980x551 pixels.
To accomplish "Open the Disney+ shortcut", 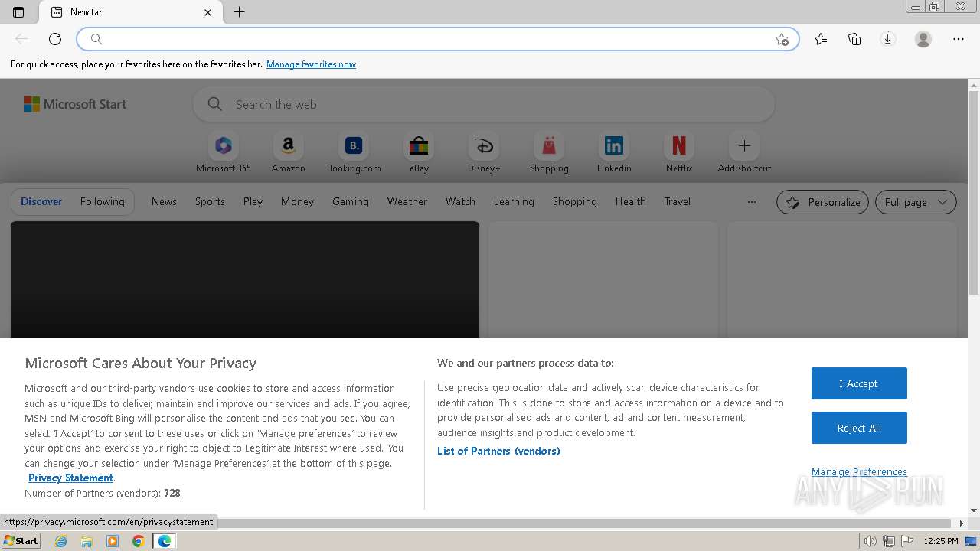I will (x=484, y=153).
